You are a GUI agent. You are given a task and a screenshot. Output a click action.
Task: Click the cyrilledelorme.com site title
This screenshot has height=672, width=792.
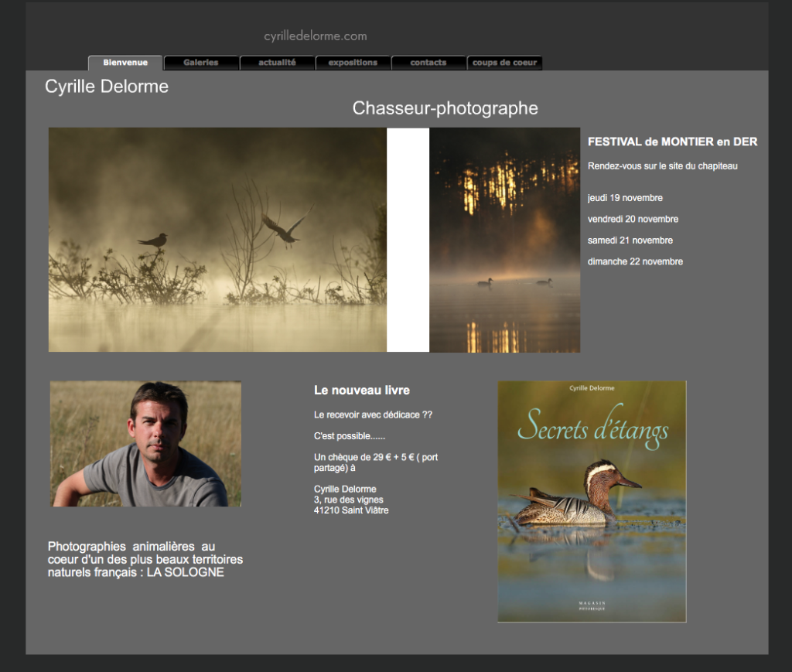[315, 36]
